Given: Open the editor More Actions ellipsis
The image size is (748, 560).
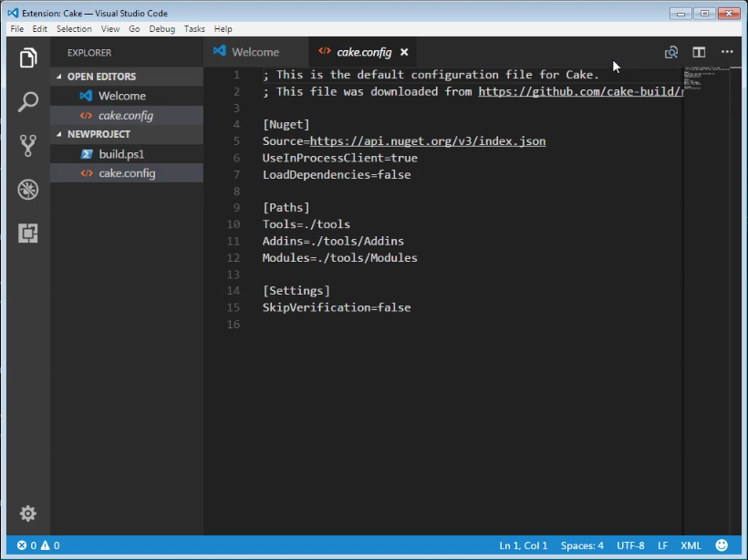Looking at the screenshot, I should tap(727, 51).
